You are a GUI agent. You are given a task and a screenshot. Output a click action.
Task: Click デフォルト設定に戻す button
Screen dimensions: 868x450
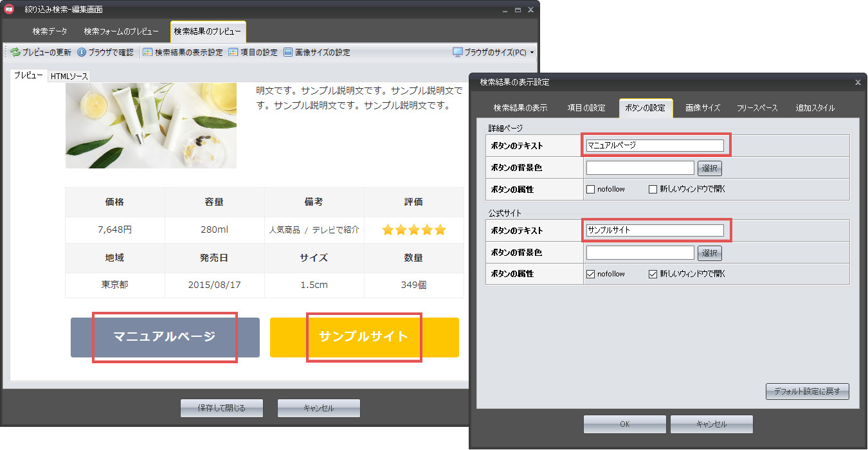pyautogui.click(x=807, y=391)
